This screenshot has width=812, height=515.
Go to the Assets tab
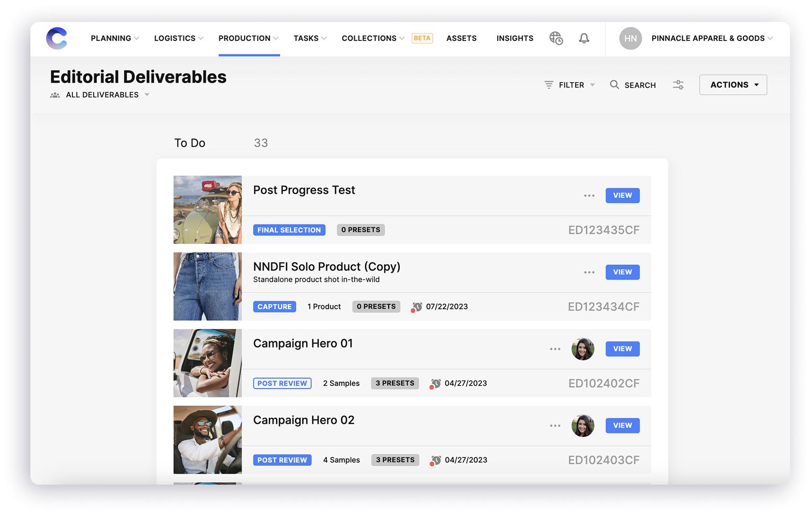coord(462,38)
